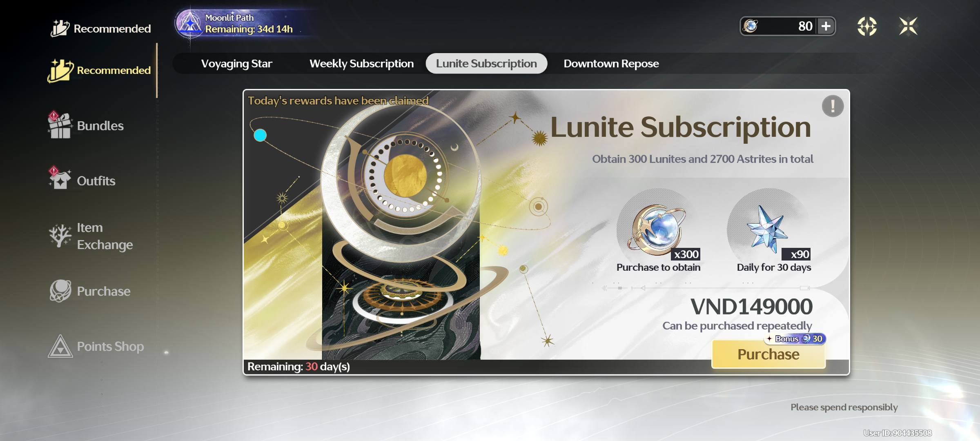Switch to the Weekly Subscription tab
Screen dimensions: 980x441
coord(361,64)
